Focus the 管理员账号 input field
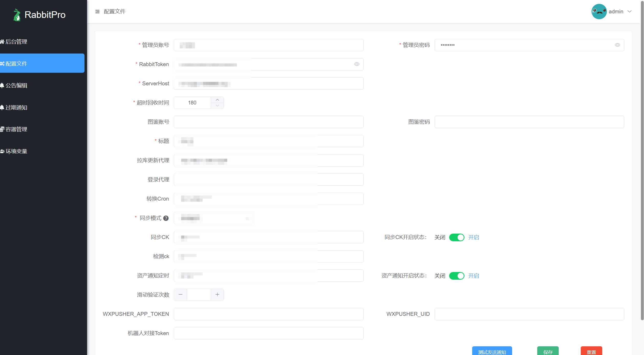644x355 pixels. pyautogui.click(x=269, y=45)
